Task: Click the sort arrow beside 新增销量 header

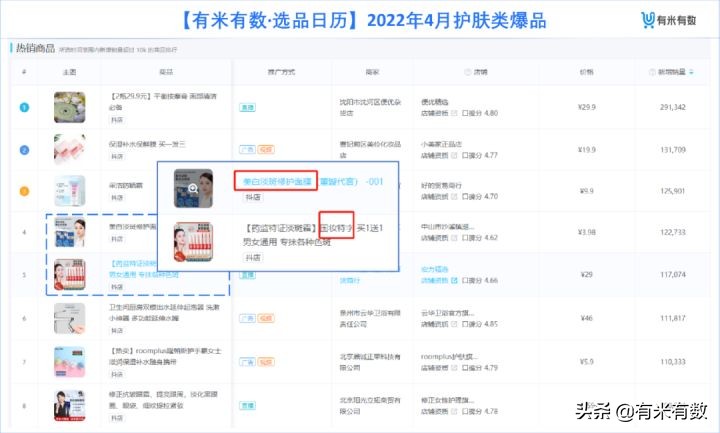Action: click(692, 72)
